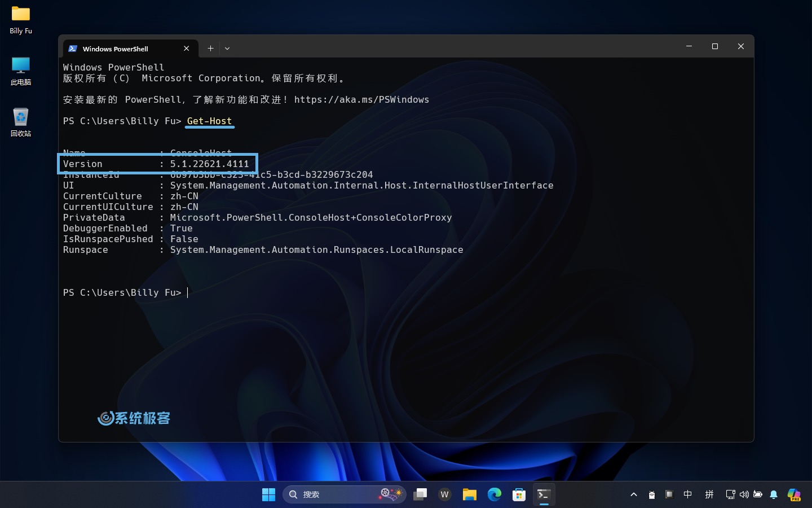Viewport: 812px width, 508px height.
Task: Open Microsoft Store from taskbar
Action: [x=519, y=494]
